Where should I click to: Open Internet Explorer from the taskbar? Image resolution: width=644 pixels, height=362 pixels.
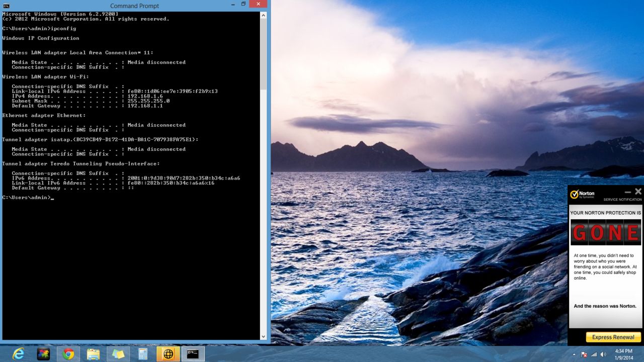point(19,354)
